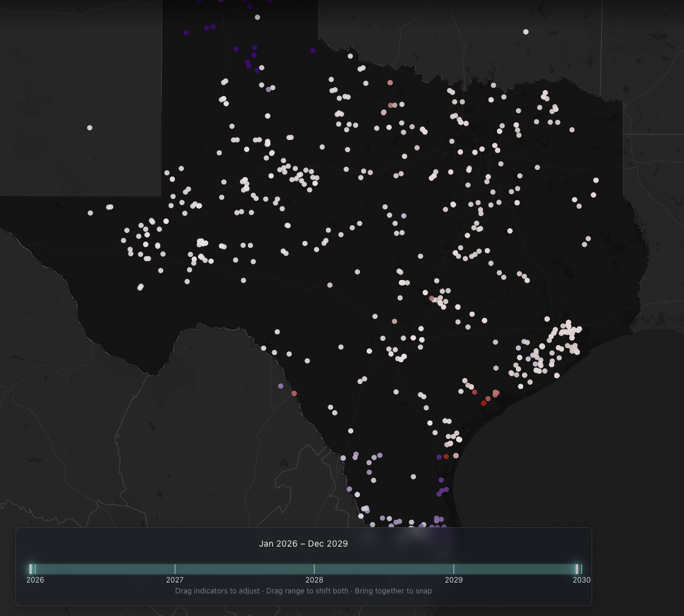Click the Jan 2026 – Dec 2029 title text

pyautogui.click(x=303, y=544)
